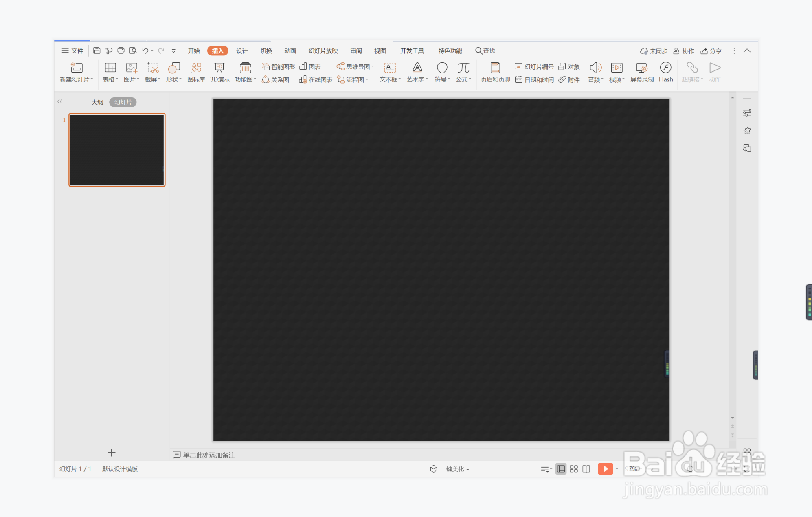Screen dimensions: 812x517
Task: Click the slide transition pane icon on sidebar
Action: (x=747, y=148)
